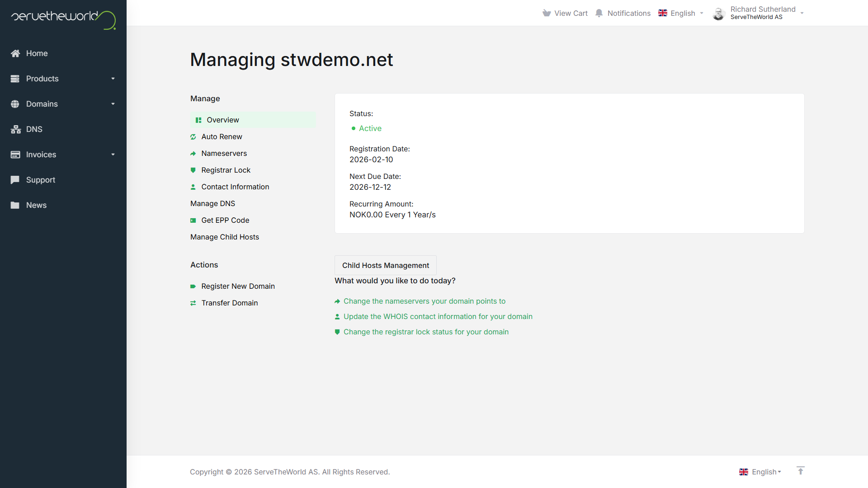
Task: Click the copyright ServeTheWorld AS footer text
Action: click(x=290, y=472)
